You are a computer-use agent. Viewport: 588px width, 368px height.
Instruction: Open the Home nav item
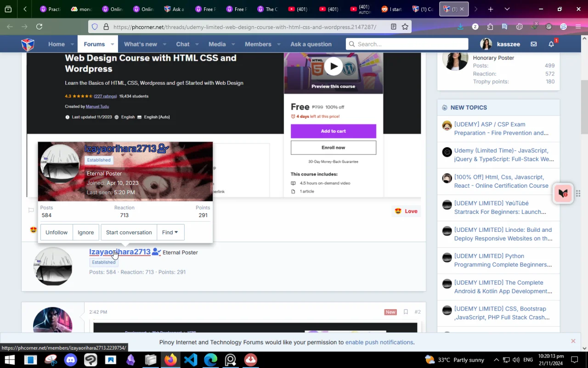[x=57, y=44]
